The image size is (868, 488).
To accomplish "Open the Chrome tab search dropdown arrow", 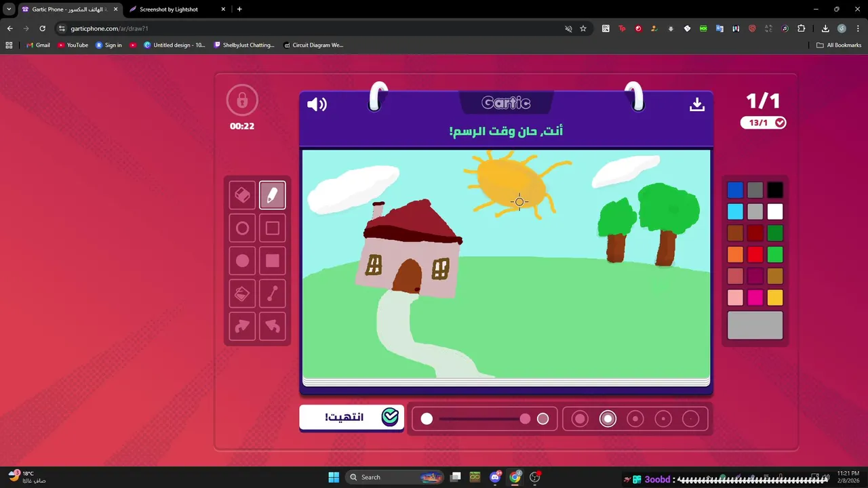I will coord(9,9).
